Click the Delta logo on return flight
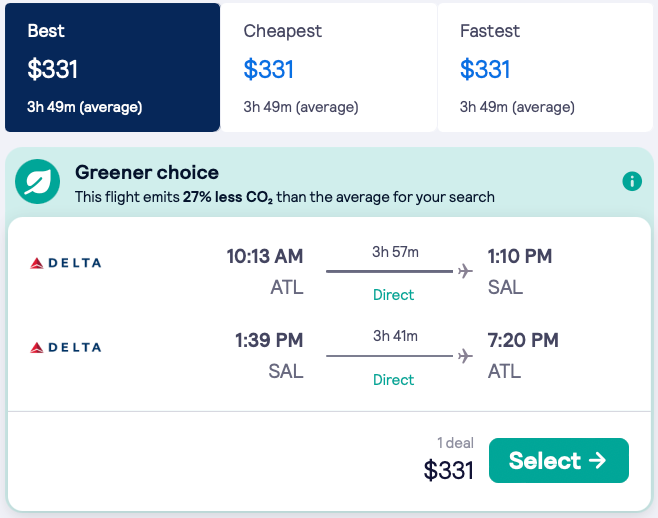 (66, 347)
